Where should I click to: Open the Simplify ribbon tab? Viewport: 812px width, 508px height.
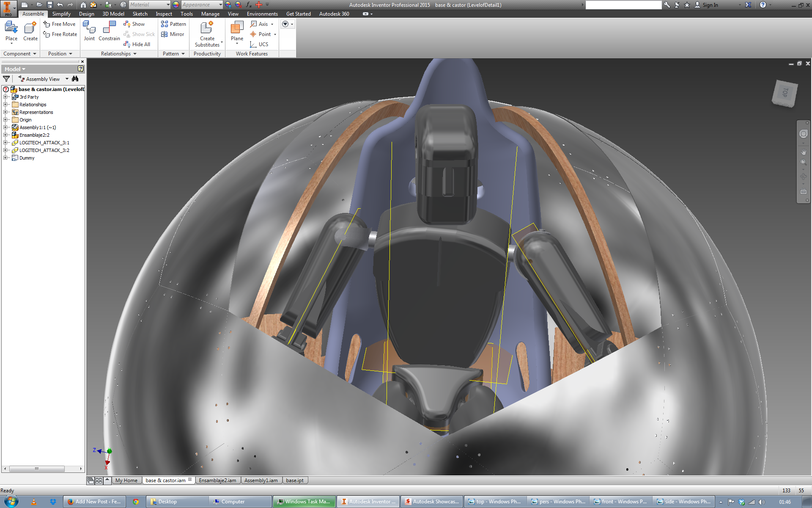61,14
